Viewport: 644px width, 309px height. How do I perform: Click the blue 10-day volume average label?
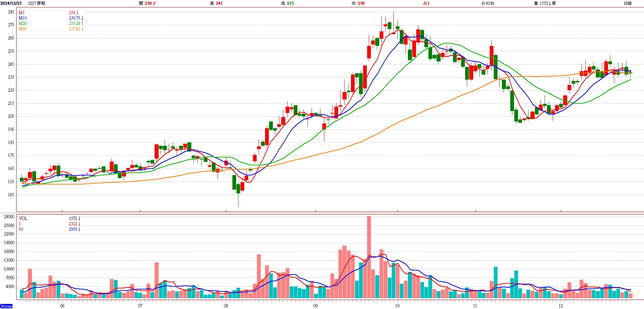(21, 229)
